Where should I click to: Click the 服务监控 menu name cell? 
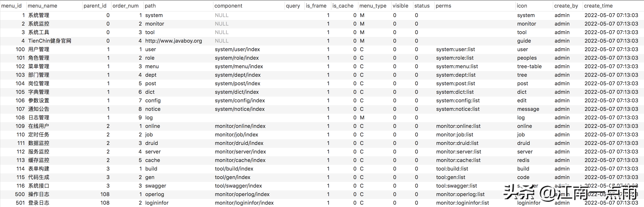point(39,151)
